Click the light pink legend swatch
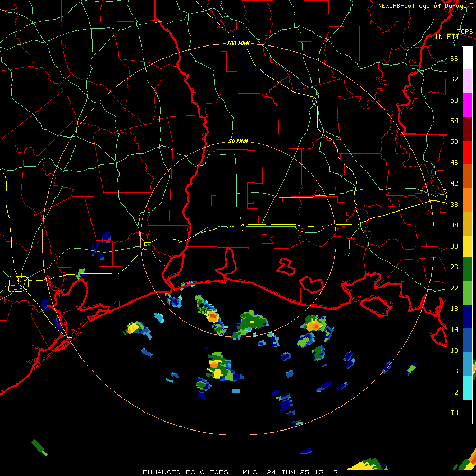 click(x=467, y=81)
